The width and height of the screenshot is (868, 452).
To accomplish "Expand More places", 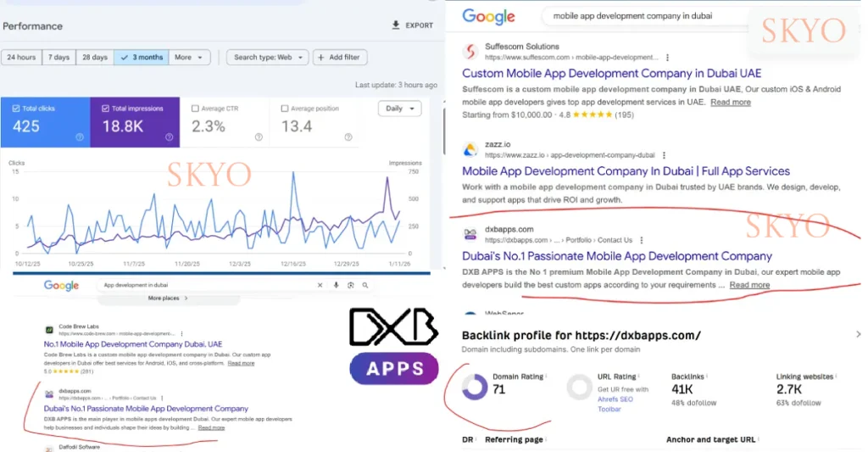I will pyautogui.click(x=168, y=298).
